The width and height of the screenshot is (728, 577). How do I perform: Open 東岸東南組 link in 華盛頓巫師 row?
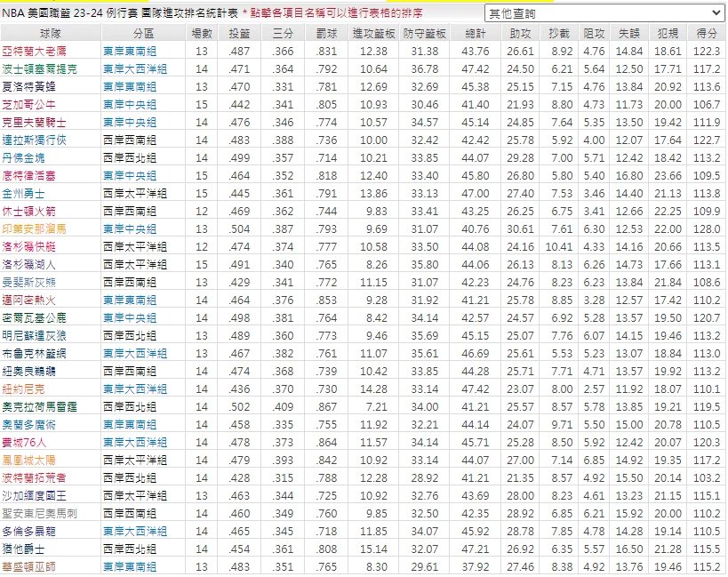pos(130,567)
